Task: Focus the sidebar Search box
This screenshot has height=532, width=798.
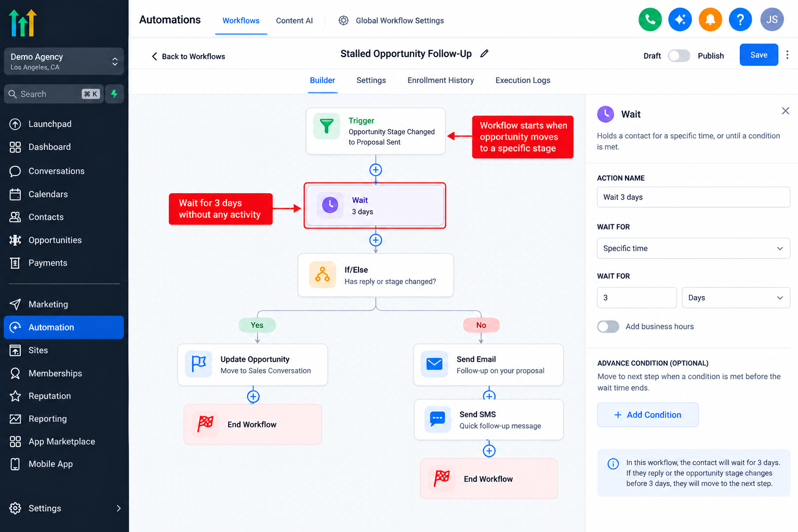Action: click(53, 94)
